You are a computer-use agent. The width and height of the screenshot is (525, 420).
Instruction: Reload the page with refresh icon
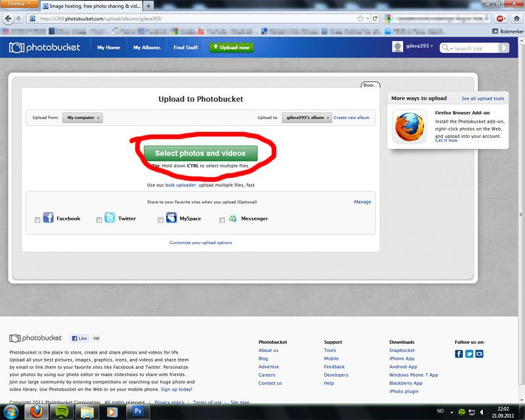[375, 19]
